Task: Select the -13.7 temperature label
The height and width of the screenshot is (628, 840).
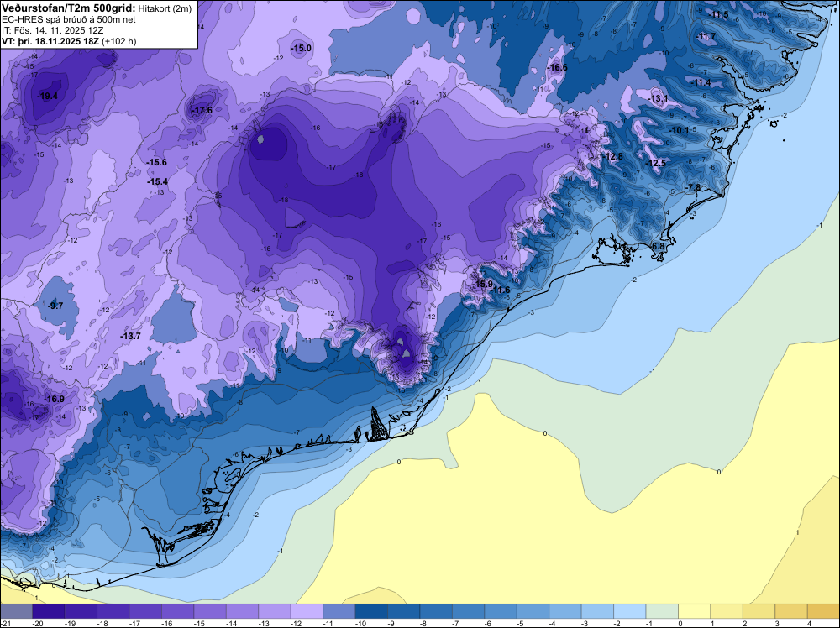Action: coord(130,336)
